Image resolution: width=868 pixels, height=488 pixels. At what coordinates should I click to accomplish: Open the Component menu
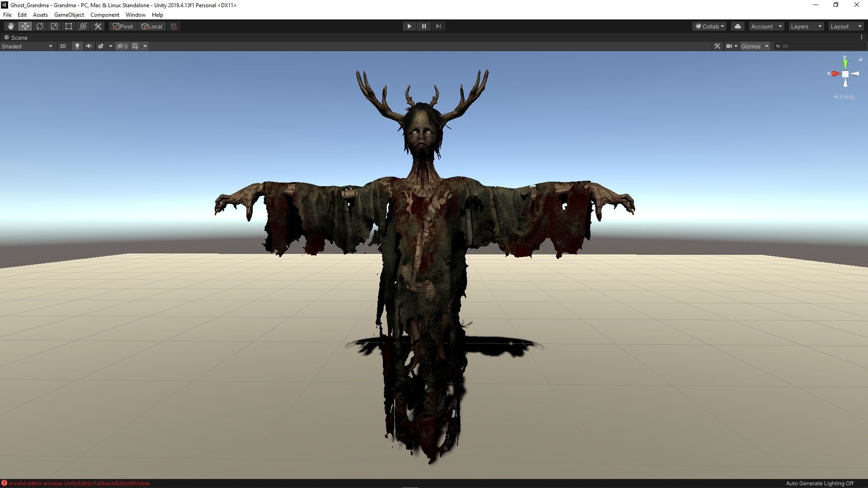click(x=104, y=15)
